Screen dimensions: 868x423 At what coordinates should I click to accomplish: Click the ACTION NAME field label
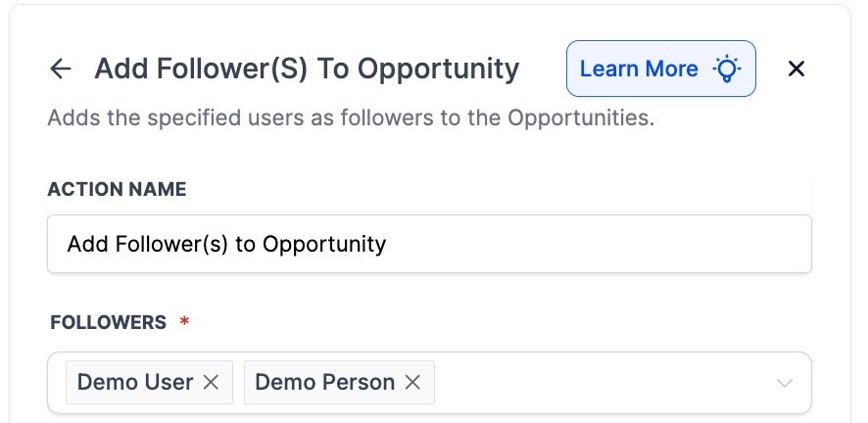click(x=117, y=189)
